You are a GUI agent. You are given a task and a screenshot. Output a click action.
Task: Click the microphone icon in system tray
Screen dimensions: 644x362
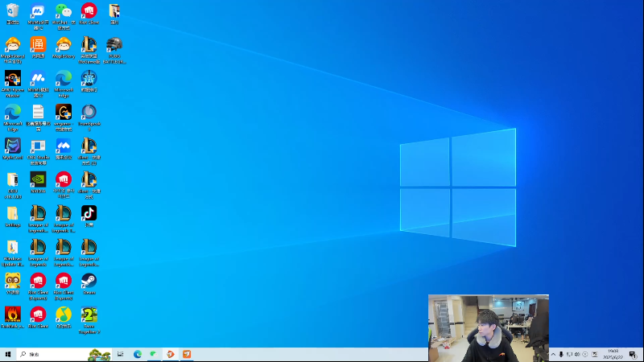(561, 355)
